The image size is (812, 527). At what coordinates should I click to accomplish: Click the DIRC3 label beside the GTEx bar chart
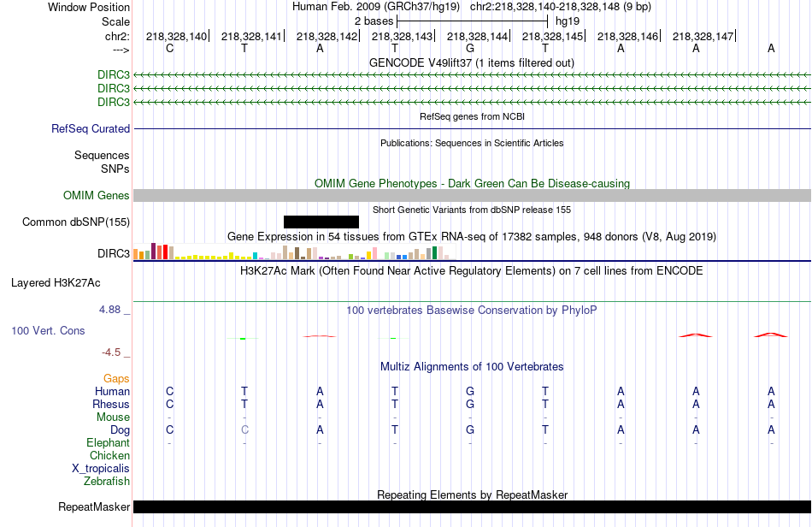(x=114, y=253)
